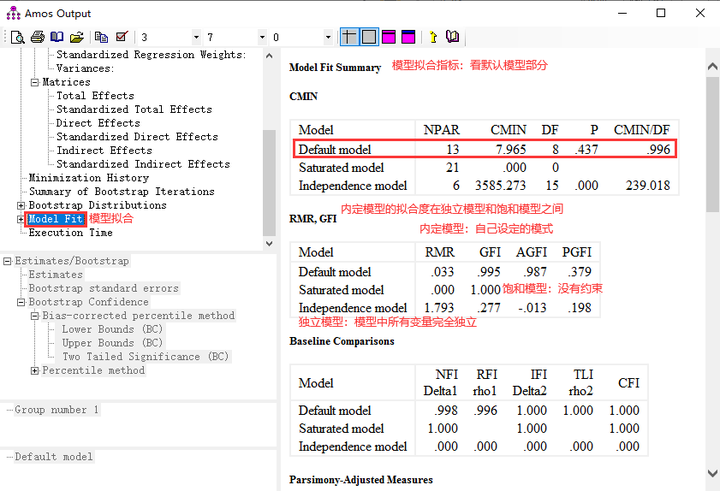This screenshot has width=720, height=491.
Task: Open decimal places dropdown showing 3
Action: (196, 37)
